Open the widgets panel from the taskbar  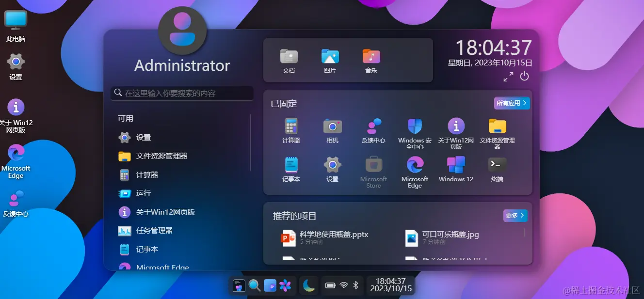point(270,285)
